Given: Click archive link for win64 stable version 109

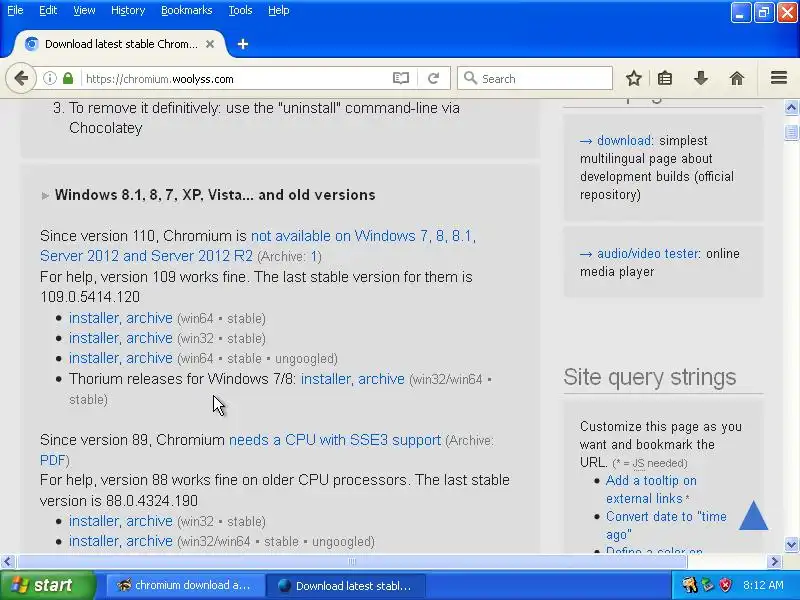Looking at the screenshot, I should point(149,318).
